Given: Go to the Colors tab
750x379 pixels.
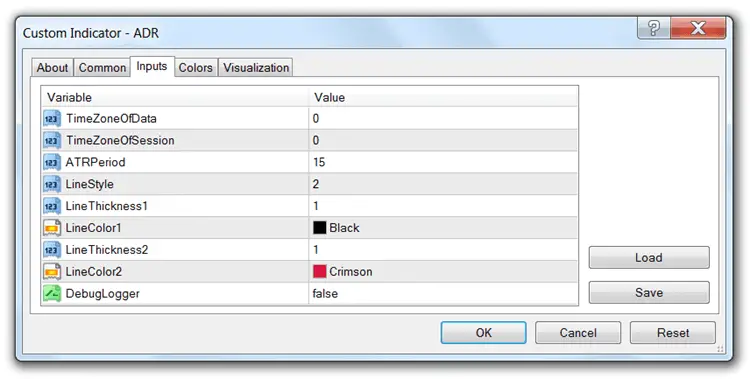Looking at the screenshot, I should point(196,67).
